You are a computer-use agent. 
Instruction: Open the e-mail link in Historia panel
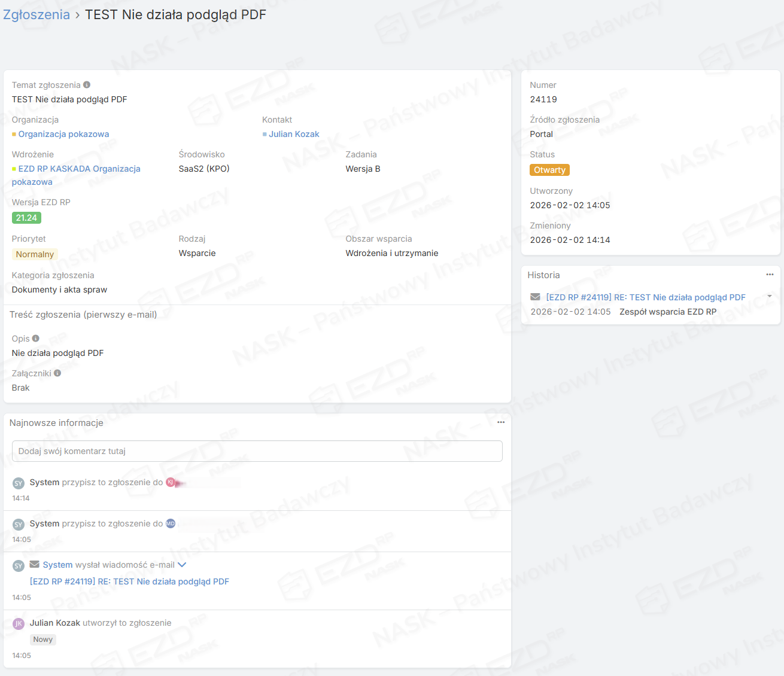click(x=646, y=297)
